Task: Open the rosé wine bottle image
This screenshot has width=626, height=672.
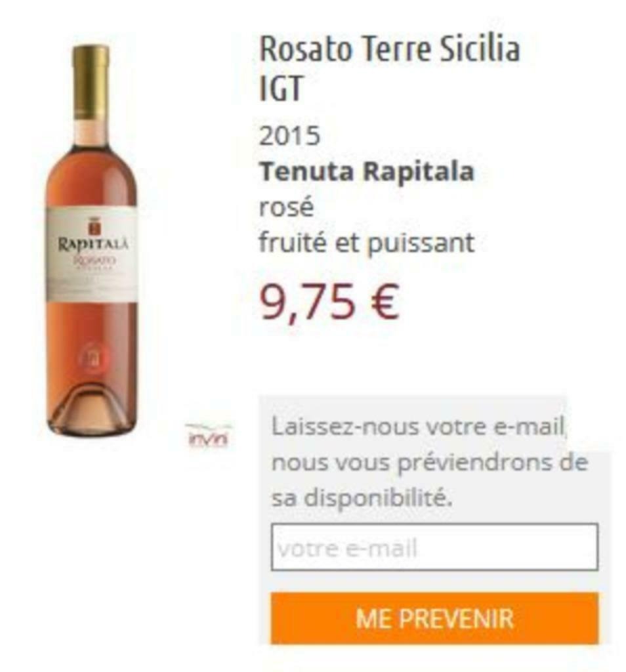Action: pyautogui.click(x=92, y=239)
